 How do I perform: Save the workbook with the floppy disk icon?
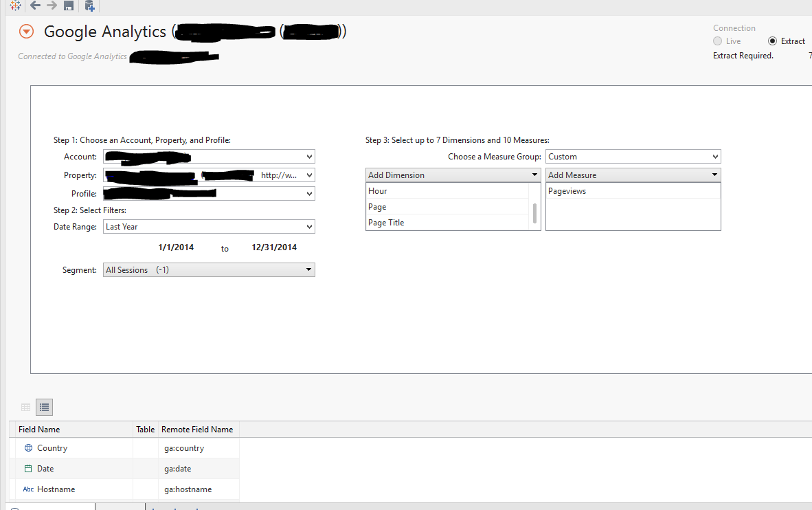click(x=69, y=5)
